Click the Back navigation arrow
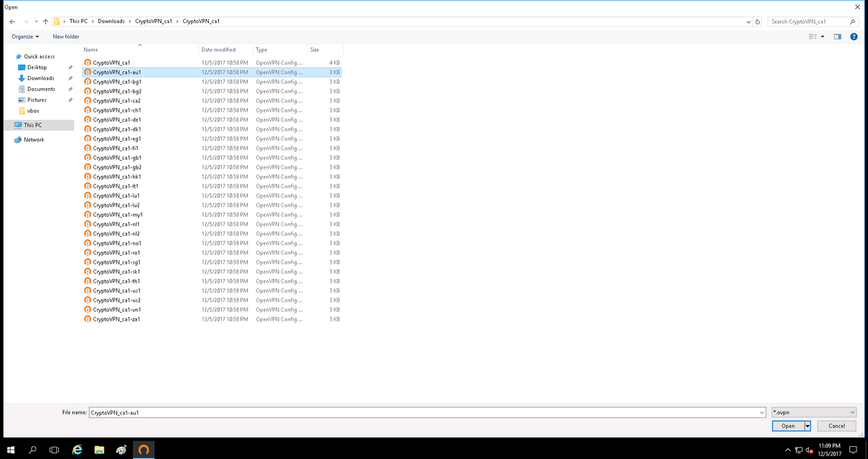The width and height of the screenshot is (868, 459). pyautogui.click(x=12, y=22)
